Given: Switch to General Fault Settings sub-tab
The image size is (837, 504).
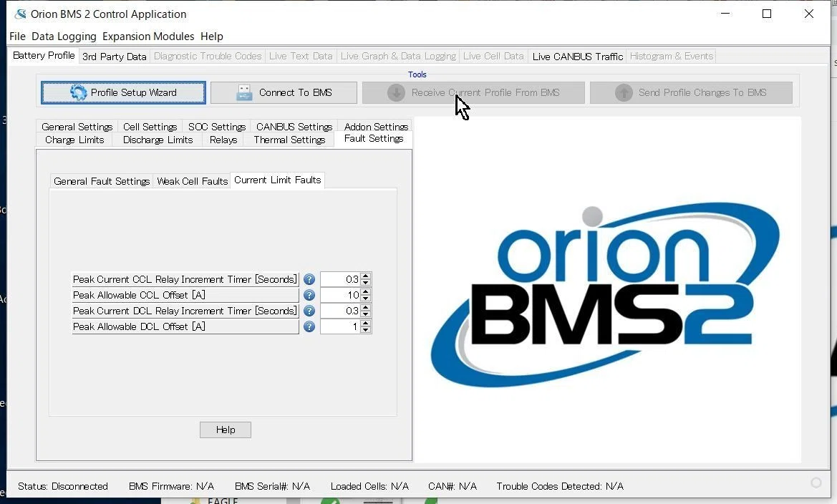Looking at the screenshot, I should [x=102, y=181].
